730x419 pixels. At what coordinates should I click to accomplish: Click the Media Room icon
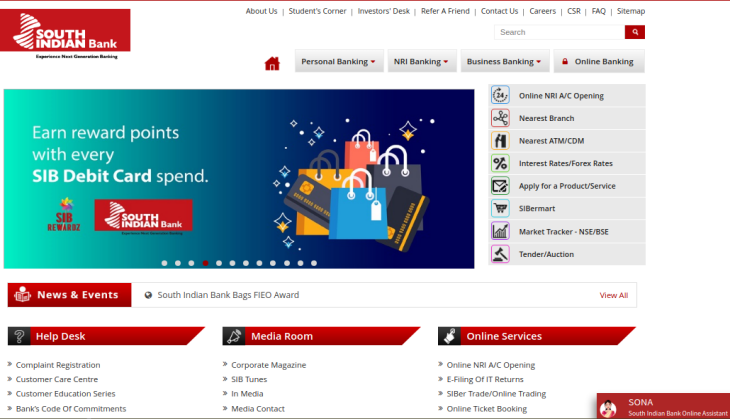(x=234, y=336)
